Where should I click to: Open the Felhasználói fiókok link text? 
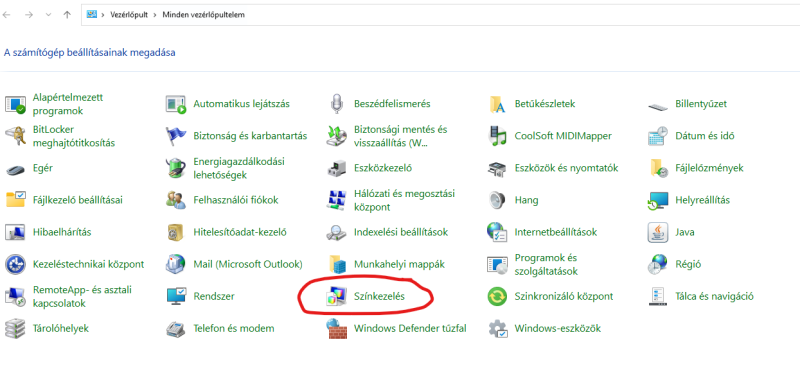click(236, 200)
